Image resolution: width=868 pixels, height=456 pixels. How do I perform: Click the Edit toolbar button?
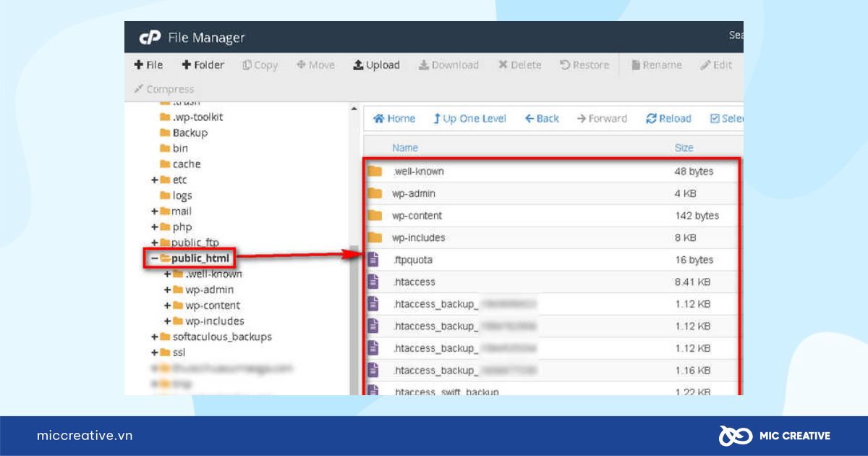[x=716, y=65]
